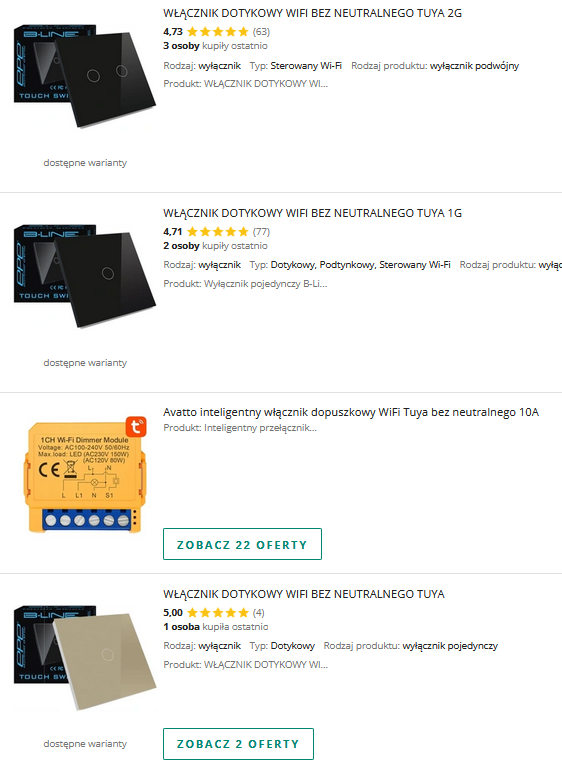Image resolution: width=562 pixels, height=771 pixels.
Task: Click the ZOBACZ 22 OFERTY button
Action: 242,544
